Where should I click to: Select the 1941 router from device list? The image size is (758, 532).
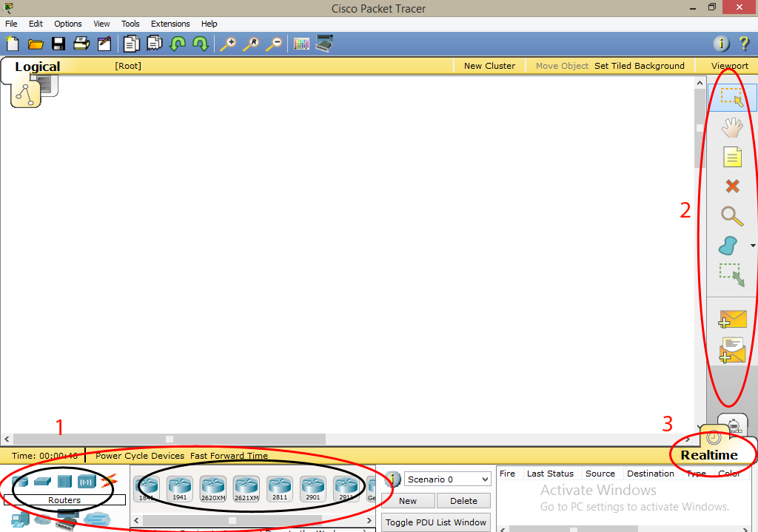(180, 488)
